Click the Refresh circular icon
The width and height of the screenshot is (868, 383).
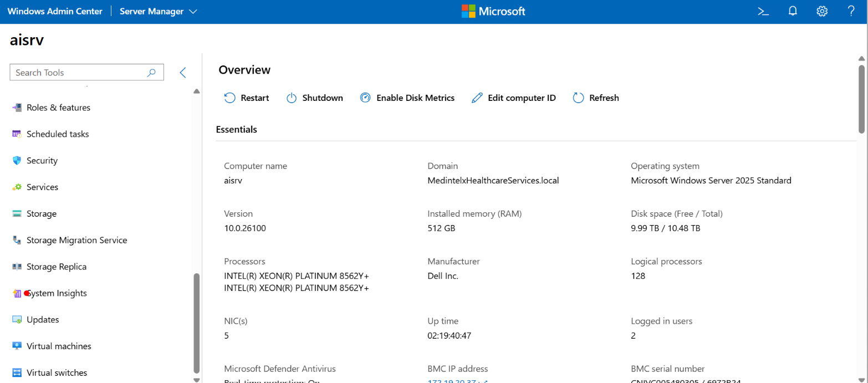(578, 98)
